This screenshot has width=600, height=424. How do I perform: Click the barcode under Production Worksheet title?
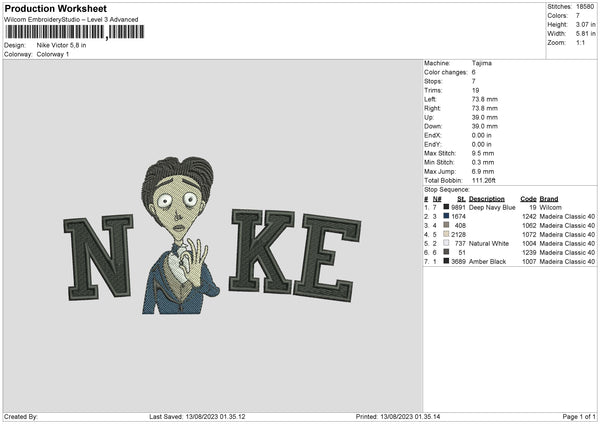75,32
